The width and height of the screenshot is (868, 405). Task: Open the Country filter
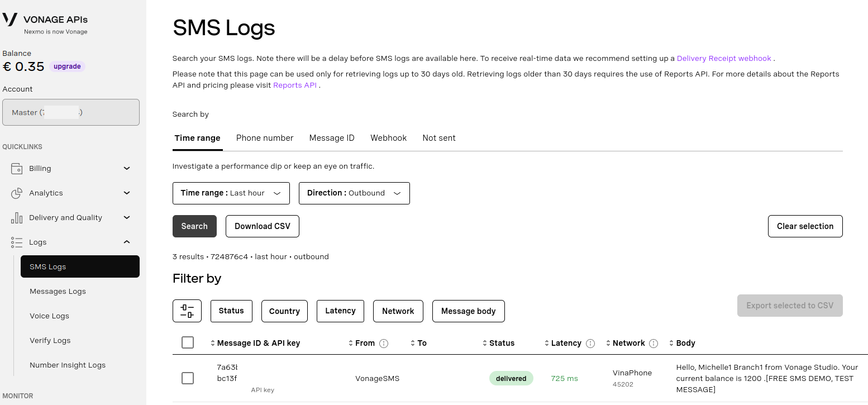pyautogui.click(x=284, y=311)
